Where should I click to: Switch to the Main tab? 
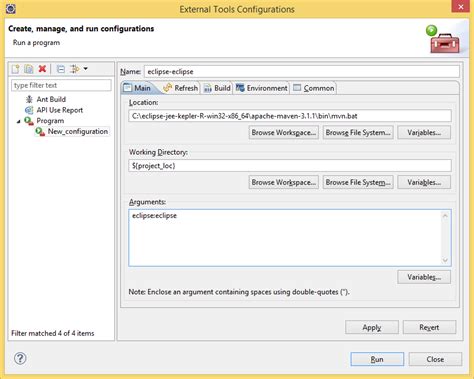tap(137, 88)
